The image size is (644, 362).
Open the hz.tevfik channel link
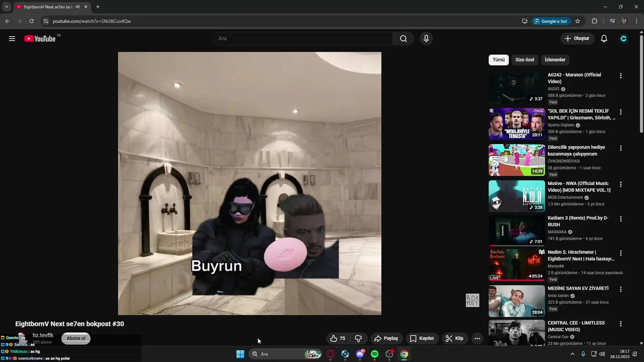(x=43, y=335)
